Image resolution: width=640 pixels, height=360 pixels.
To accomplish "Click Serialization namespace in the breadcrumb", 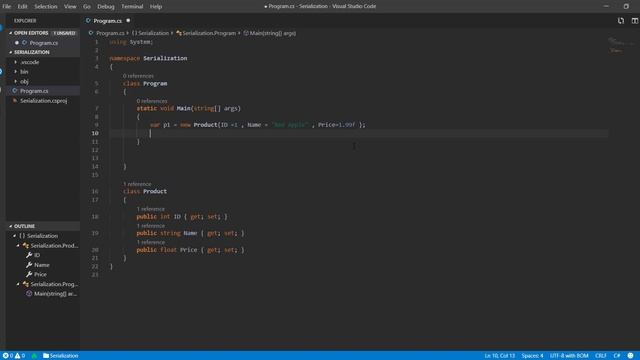I will click(x=153, y=33).
